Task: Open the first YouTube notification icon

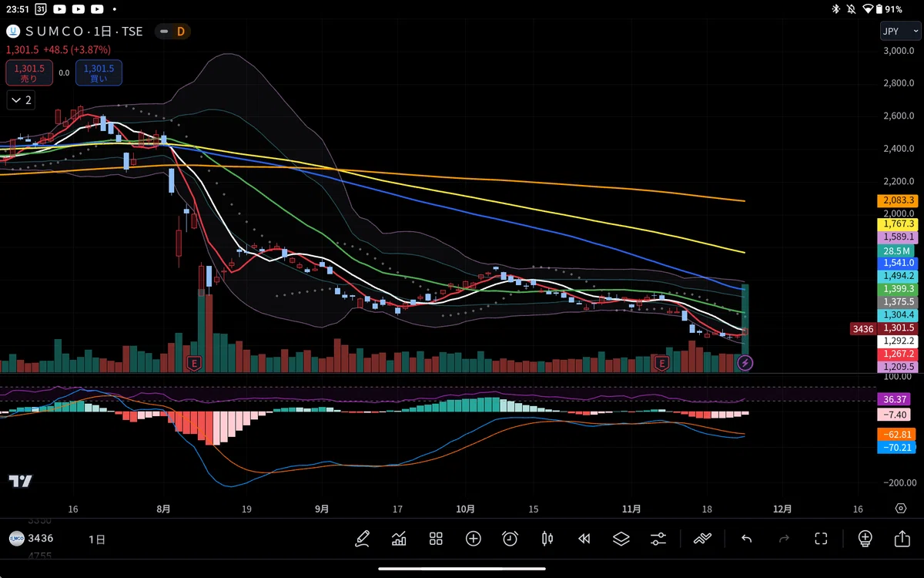Action: (60, 9)
